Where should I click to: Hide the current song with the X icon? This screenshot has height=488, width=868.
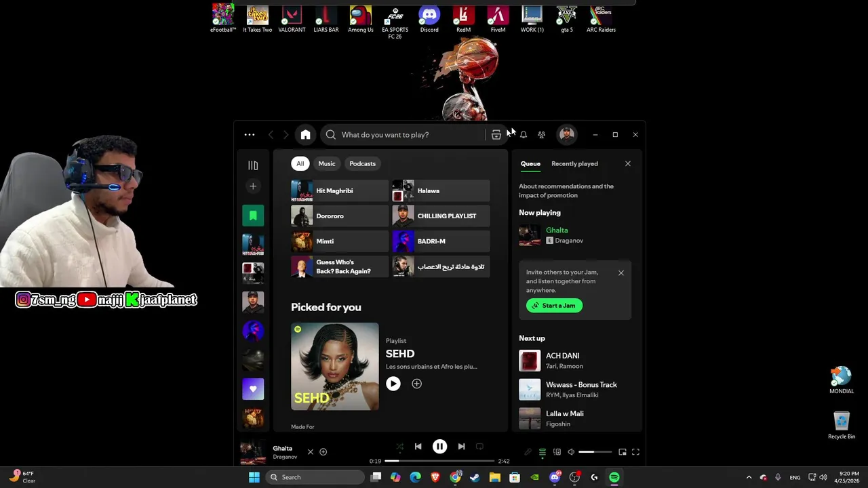[x=311, y=452]
